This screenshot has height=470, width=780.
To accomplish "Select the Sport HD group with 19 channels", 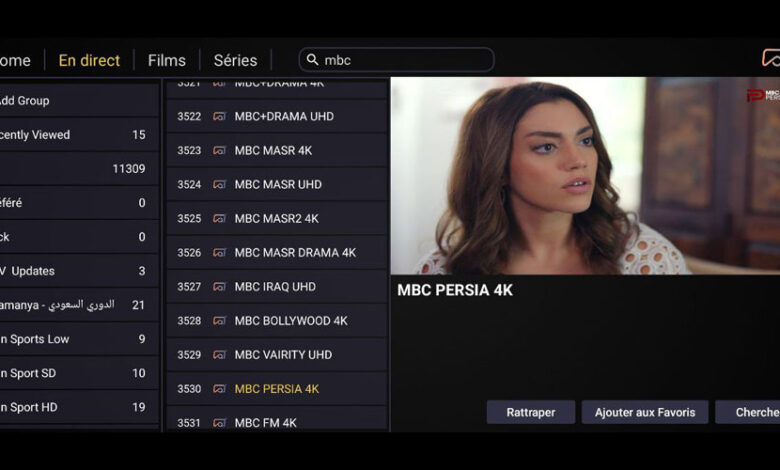I will pos(79,407).
